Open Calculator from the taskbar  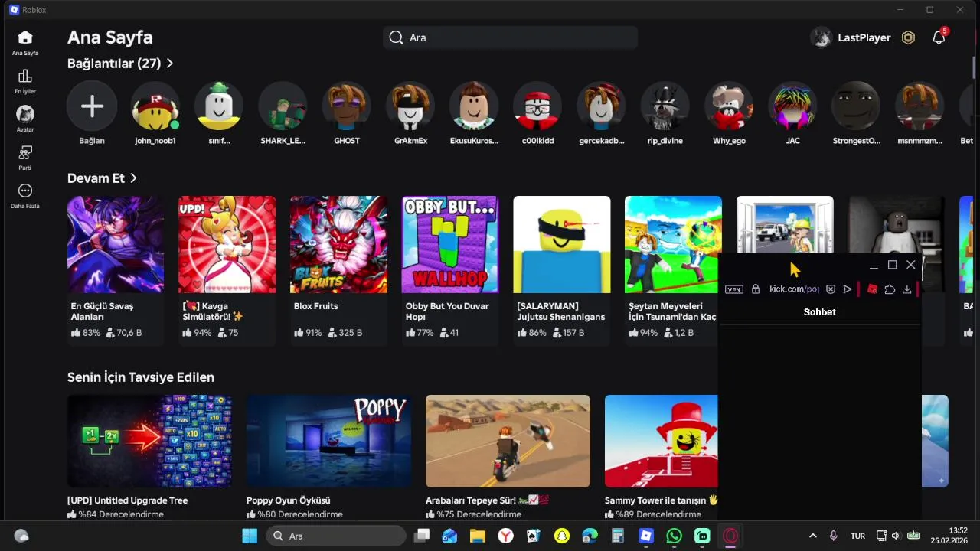(618, 536)
